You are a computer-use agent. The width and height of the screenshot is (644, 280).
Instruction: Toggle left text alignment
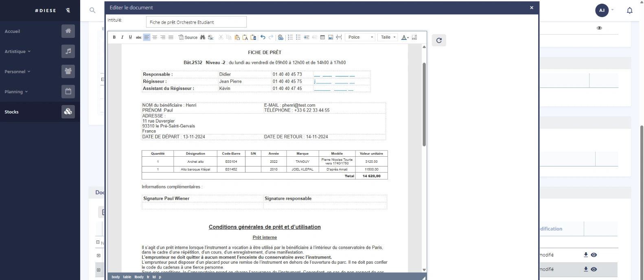147,37
